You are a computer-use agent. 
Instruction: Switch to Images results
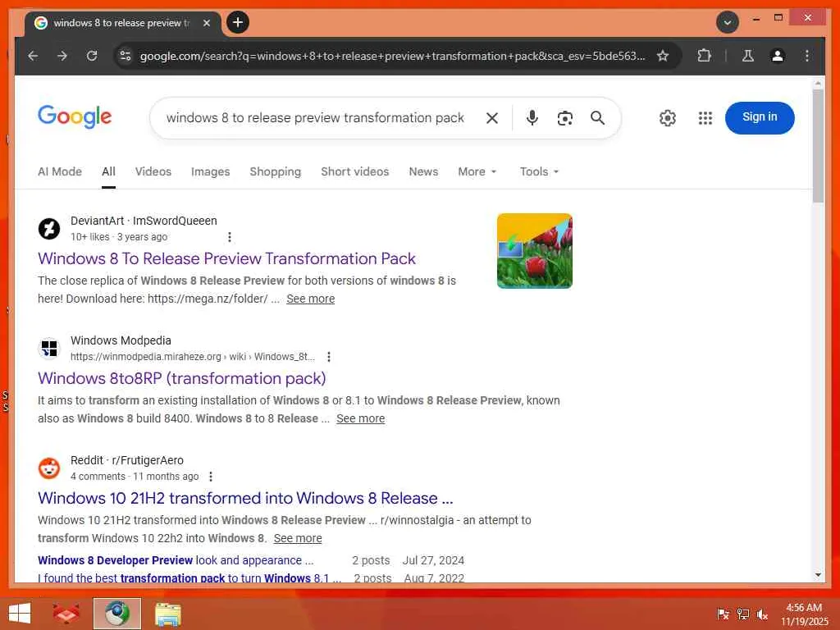click(x=210, y=171)
